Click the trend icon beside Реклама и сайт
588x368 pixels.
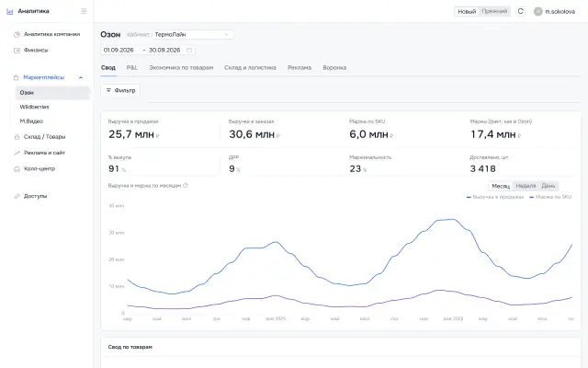pyautogui.click(x=17, y=153)
